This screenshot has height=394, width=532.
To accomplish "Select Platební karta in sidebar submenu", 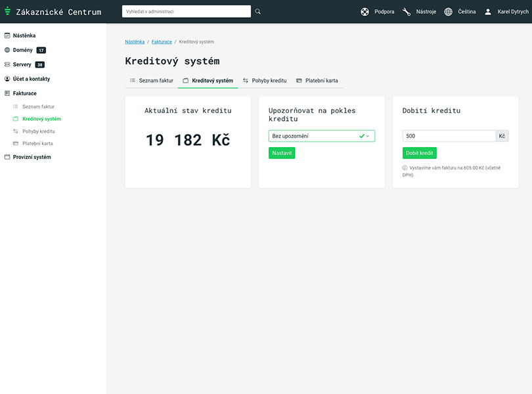I will (37, 144).
